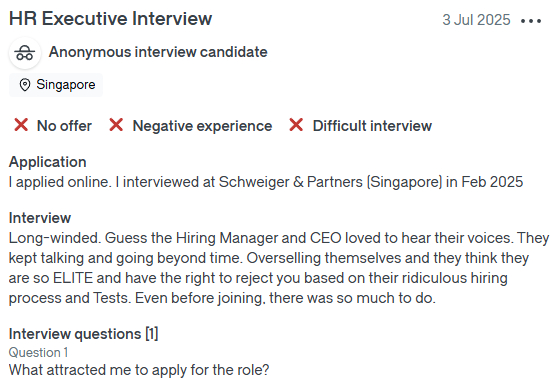Screen dimensions: 559x378
Task: Click the Interview questions [1] heading
Action: point(83,334)
